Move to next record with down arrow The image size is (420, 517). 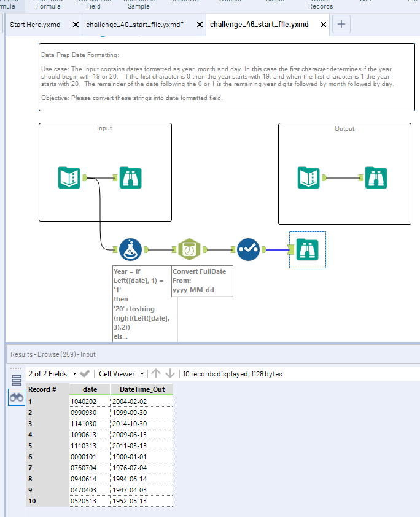click(x=170, y=373)
